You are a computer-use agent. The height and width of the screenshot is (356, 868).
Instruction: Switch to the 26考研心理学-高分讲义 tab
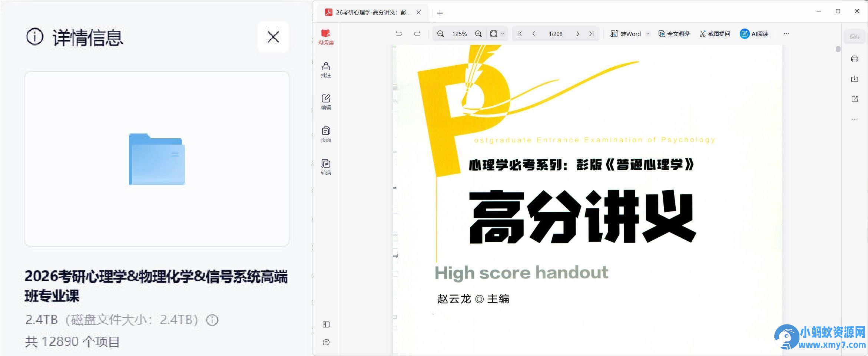(x=371, y=12)
